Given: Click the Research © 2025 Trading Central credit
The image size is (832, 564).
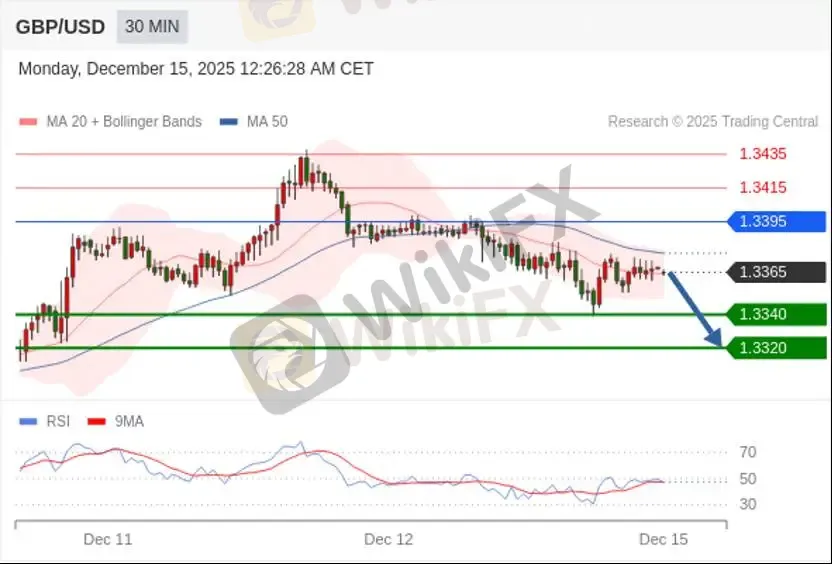Looking at the screenshot, I should [x=713, y=122].
